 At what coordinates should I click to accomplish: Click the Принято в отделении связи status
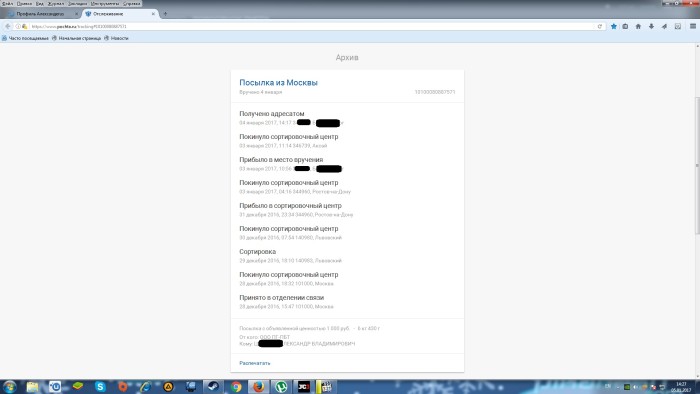[x=281, y=298]
